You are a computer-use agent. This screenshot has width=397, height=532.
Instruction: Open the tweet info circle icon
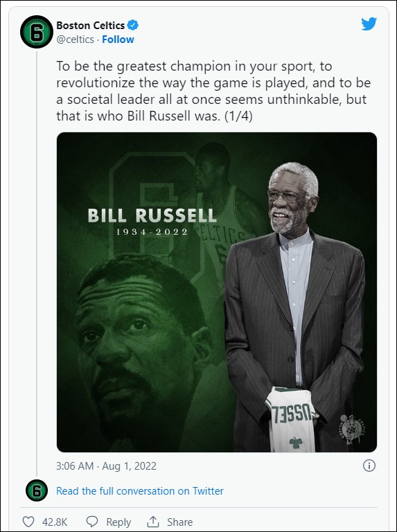click(369, 465)
